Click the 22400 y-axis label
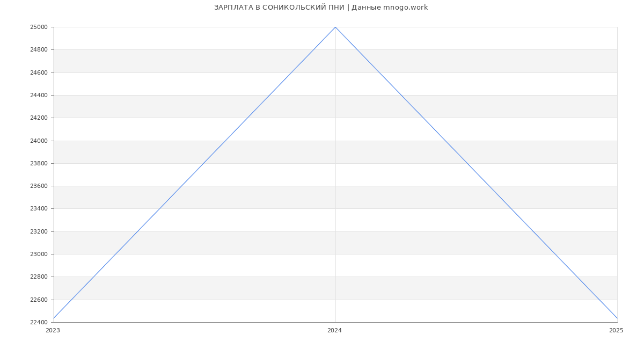The height and width of the screenshot is (349, 644). [x=39, y=323]
